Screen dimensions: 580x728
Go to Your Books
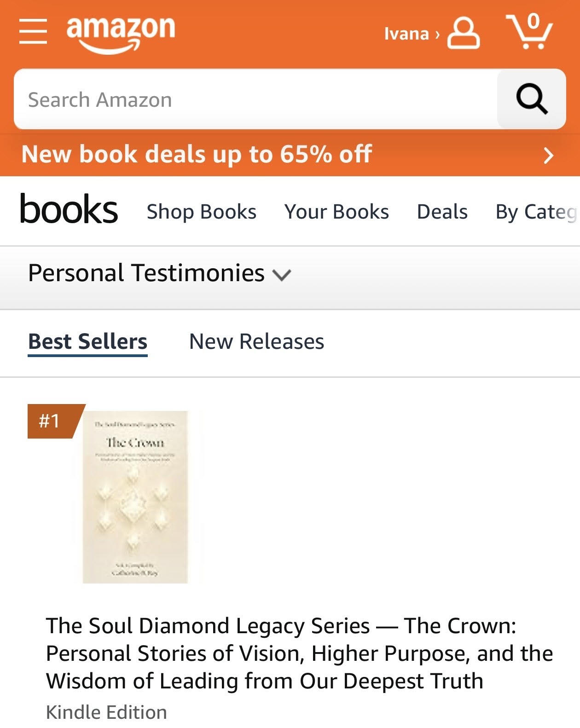coord(336,212)
